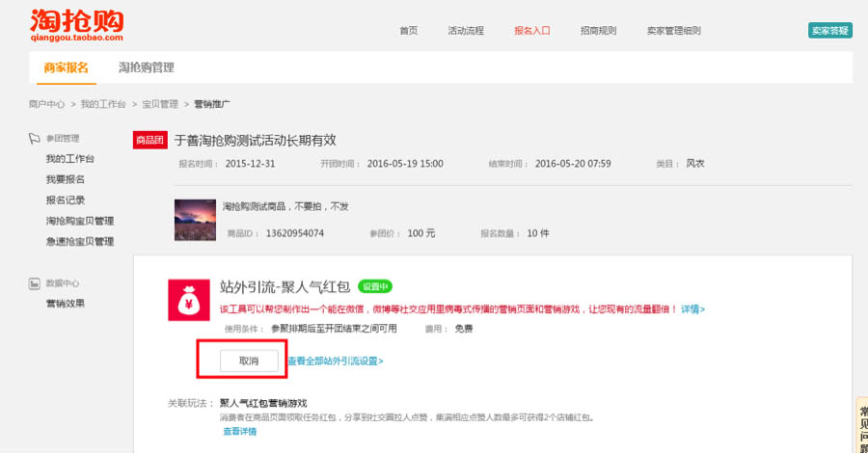868x454 pixels.
Task: Open the 卖家管理细则 nav item
Action: [674, 31]
